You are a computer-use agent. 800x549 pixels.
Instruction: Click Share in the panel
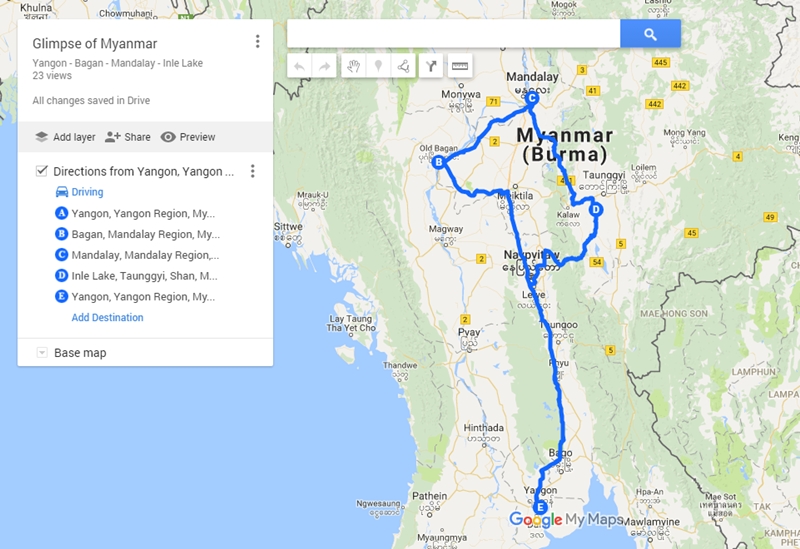point(128,137)
